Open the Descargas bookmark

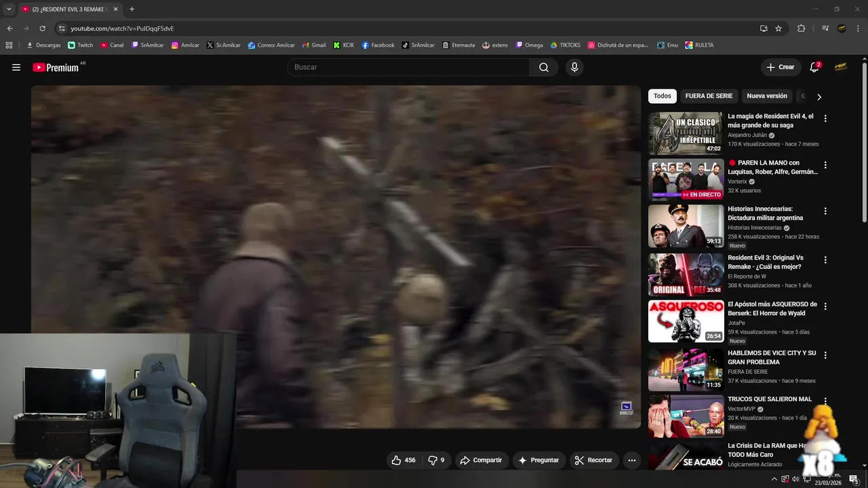click(x=43, y=45)
